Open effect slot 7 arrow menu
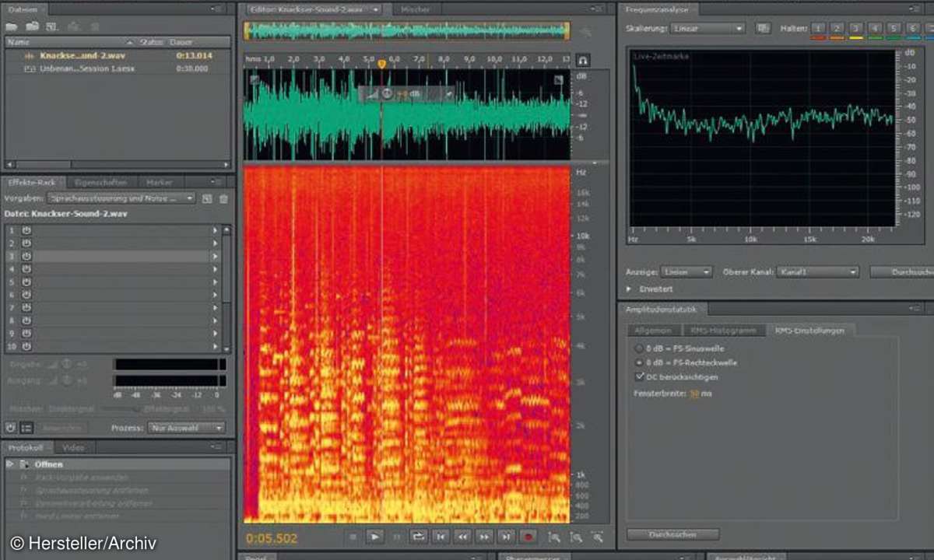 216,307
